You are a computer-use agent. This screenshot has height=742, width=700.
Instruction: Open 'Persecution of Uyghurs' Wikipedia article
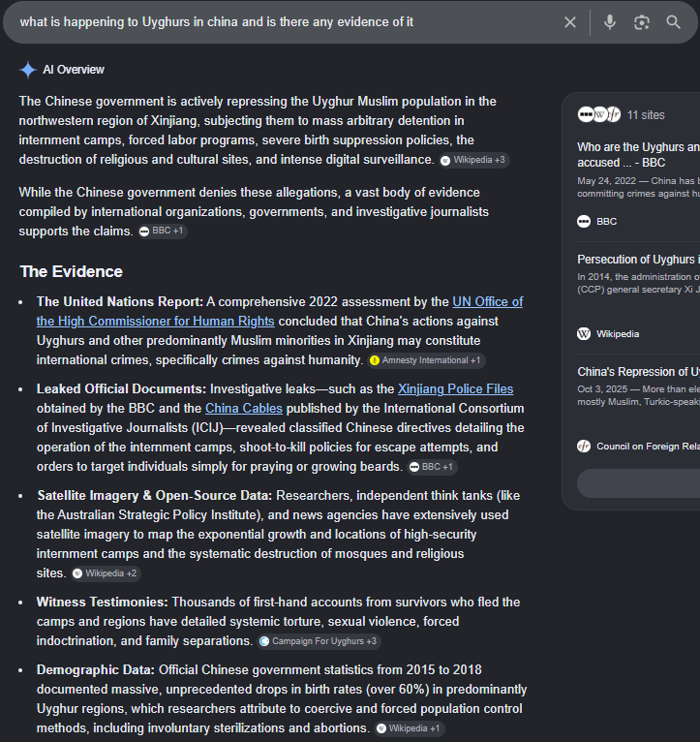(x=638, y=260)
